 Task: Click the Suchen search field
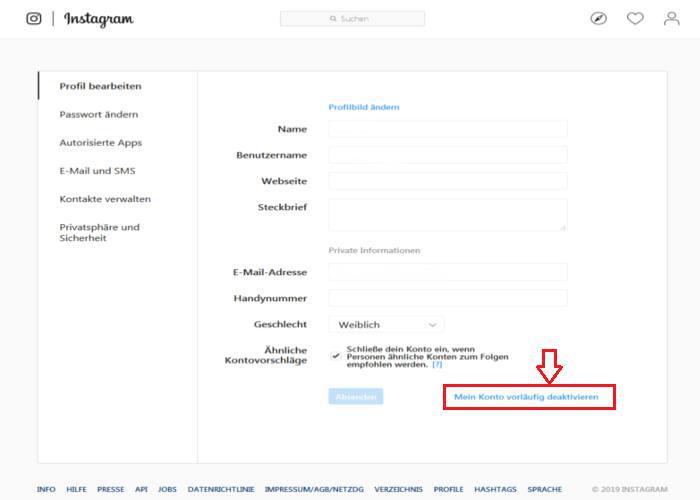point(353,19)
